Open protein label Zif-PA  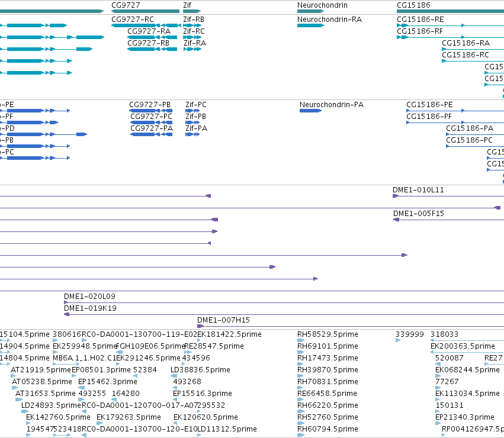pos(197,128)
